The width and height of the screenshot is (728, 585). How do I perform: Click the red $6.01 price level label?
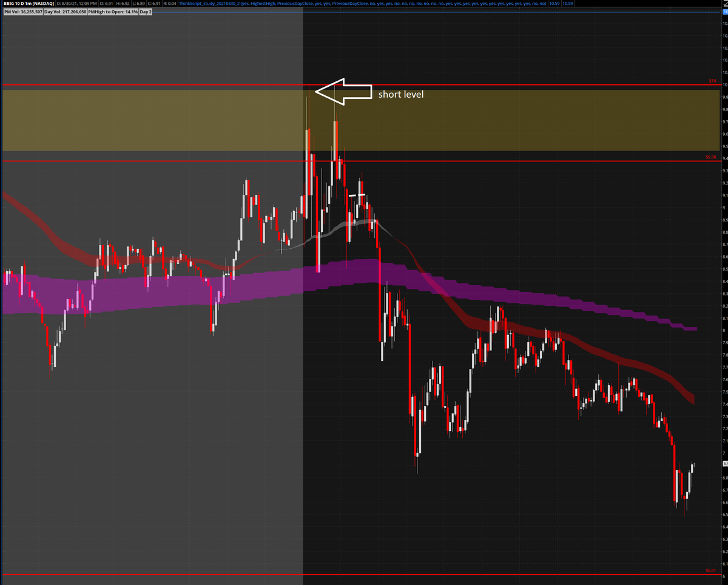point(711,571)
